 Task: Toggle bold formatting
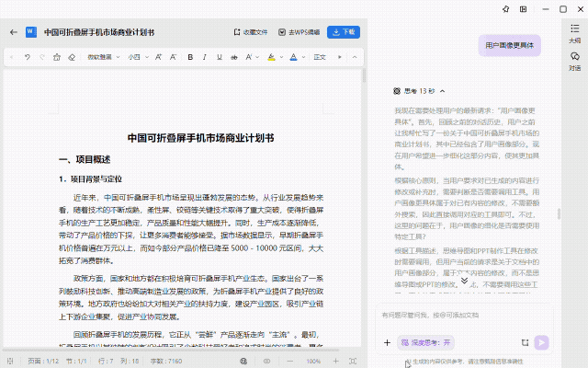click(190, 57)
